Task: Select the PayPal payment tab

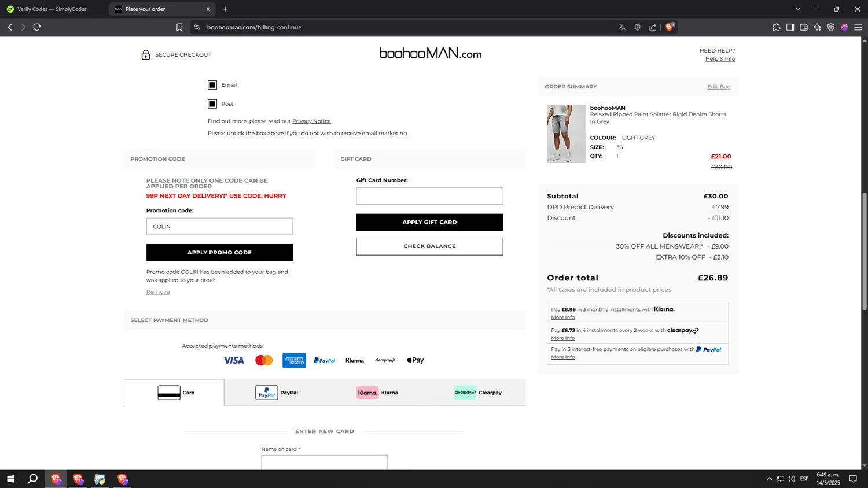Action: pyautogui.click(x=277, y=393)
